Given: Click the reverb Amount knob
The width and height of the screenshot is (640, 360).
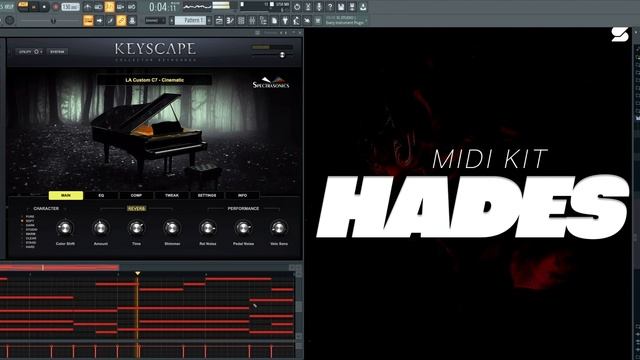Looking at the screenshot, I should point(101,228).
